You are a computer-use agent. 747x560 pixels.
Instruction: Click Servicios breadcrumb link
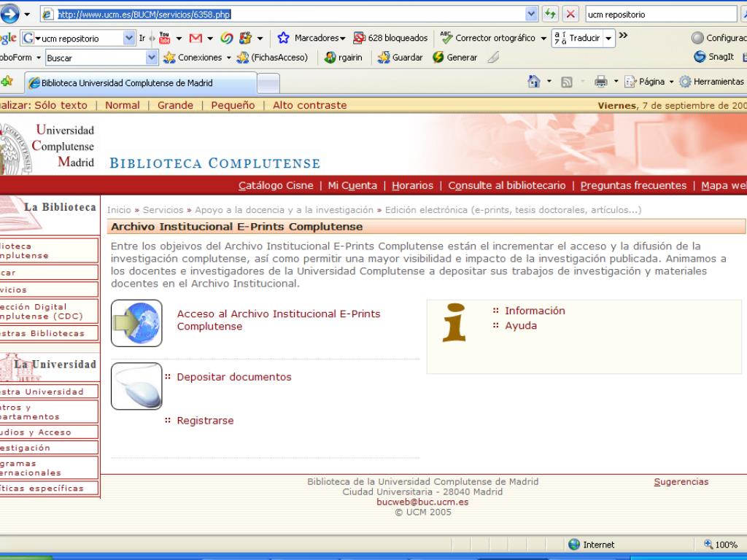(x=163, y=210)
